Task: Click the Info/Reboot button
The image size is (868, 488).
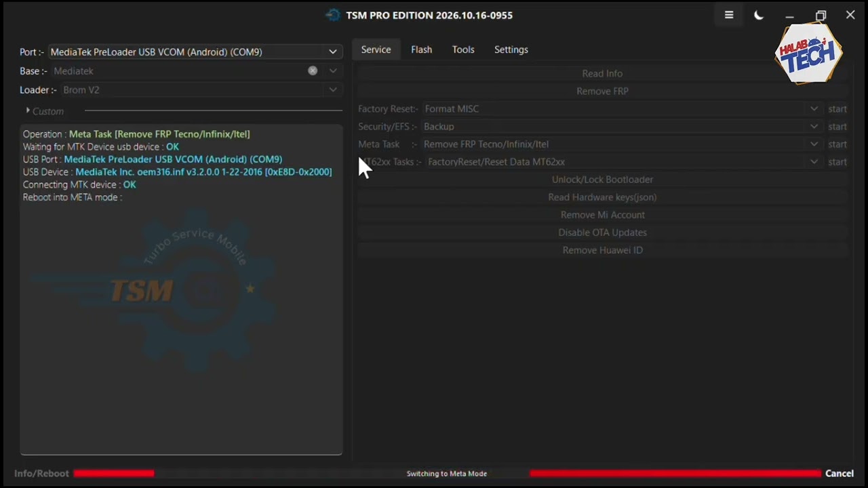Action: [41, 473]
